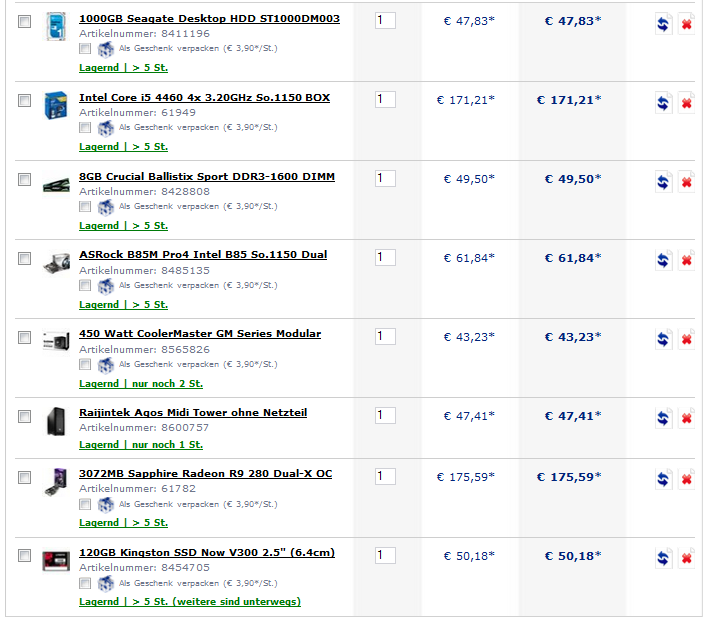Click gift wrap icon under Sapphire Radeon
The height and width of the screenshot is (617, 708).
[106, 505]
